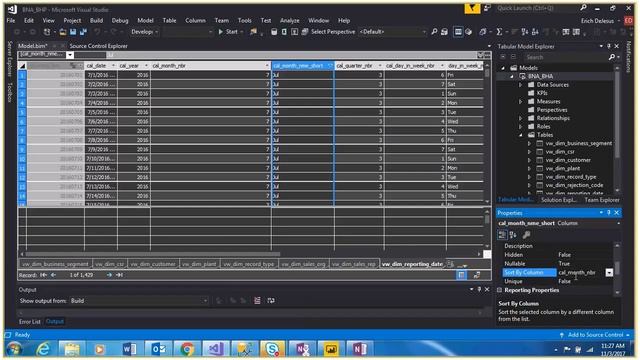The image size is (640, 360).
Task: Select the vw_dim_reporting_date table tab
Action: 412,264
